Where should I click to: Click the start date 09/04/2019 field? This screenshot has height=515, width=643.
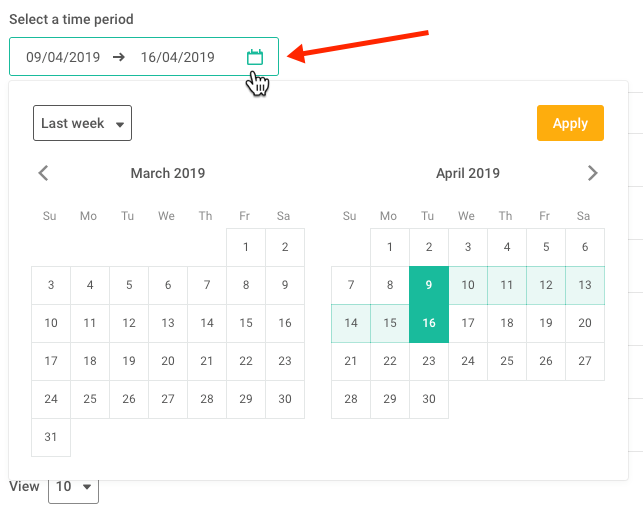63,57
